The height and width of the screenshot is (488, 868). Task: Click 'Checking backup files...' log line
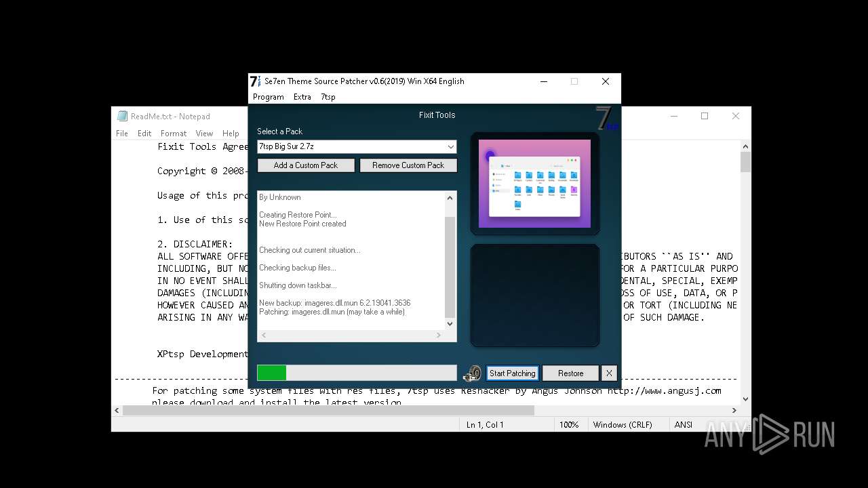click(298, 268)
